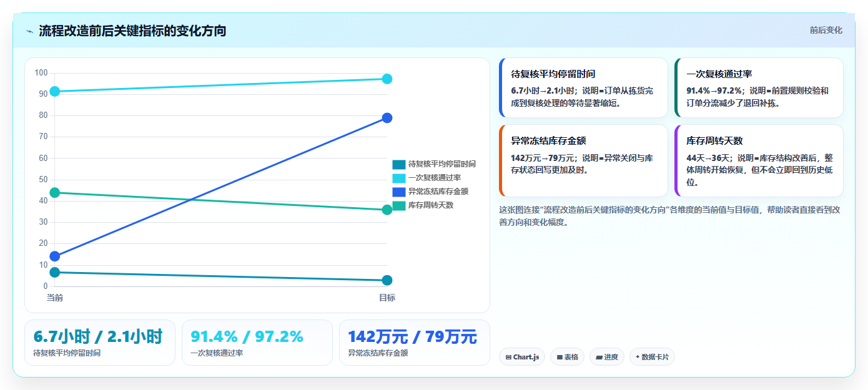This screenshot has height=390, width=868.
Task: Select the 异常冻结库存金额 data point at 目标
Action: coord(387,118)
